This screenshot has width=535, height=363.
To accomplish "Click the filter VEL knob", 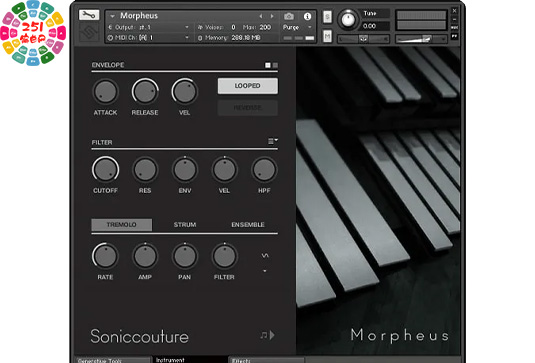I will click(225, 170).
